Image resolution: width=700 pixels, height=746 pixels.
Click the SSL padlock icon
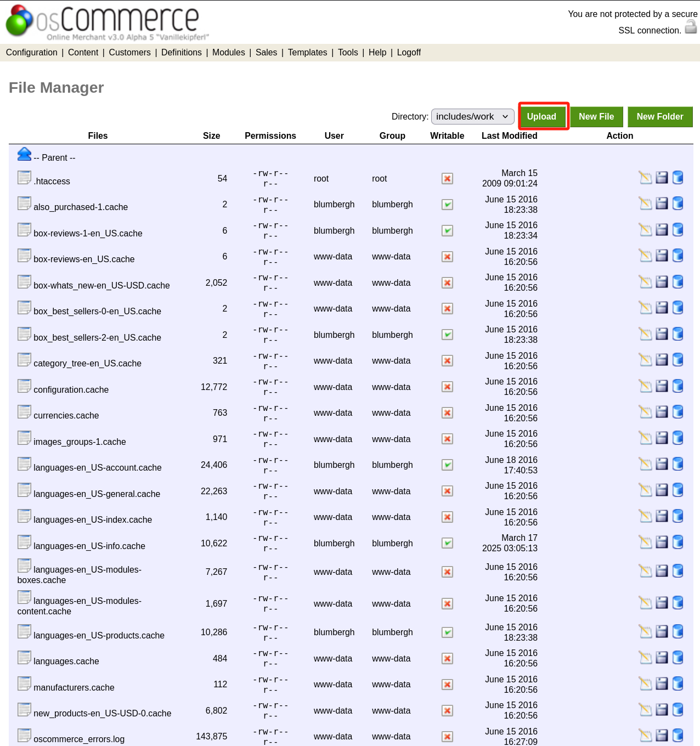(691, 27)
